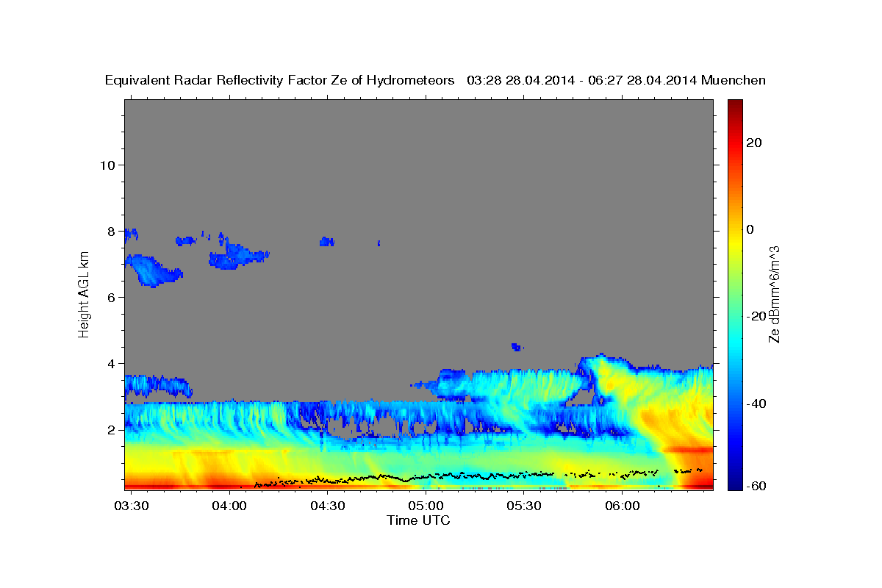Click the plot title 'Equivalent Radar Reflectivity Factor Ze of Hydrometeors'

pos(280,80)
